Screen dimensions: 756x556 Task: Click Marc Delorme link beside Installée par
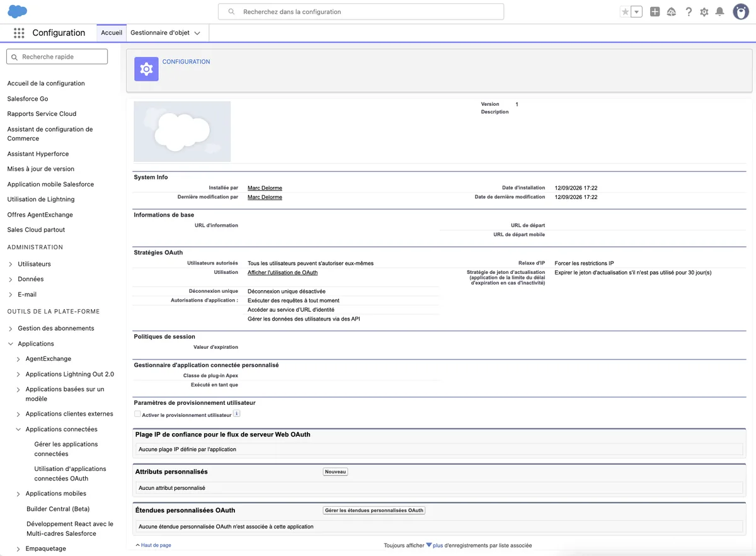265,188
